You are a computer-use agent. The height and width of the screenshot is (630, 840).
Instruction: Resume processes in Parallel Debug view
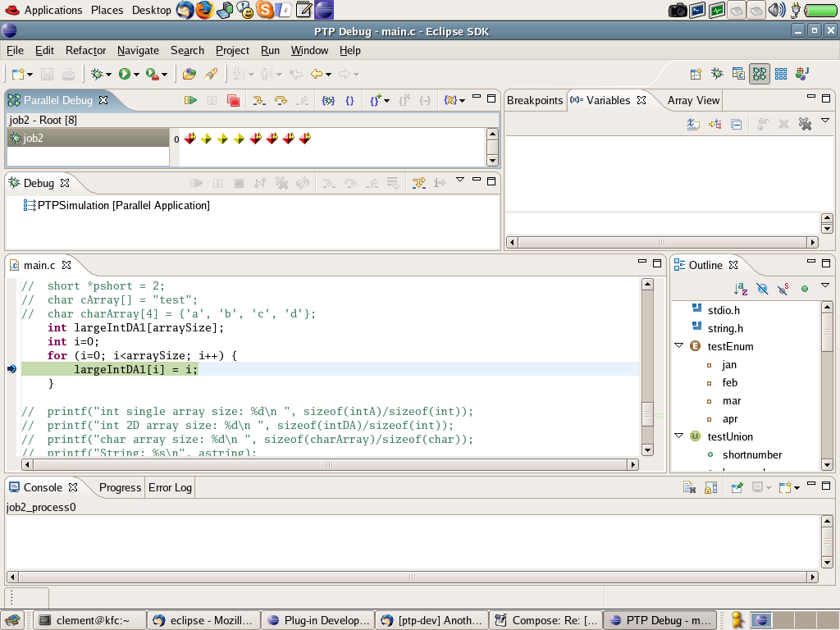click(x=190, y=100)
